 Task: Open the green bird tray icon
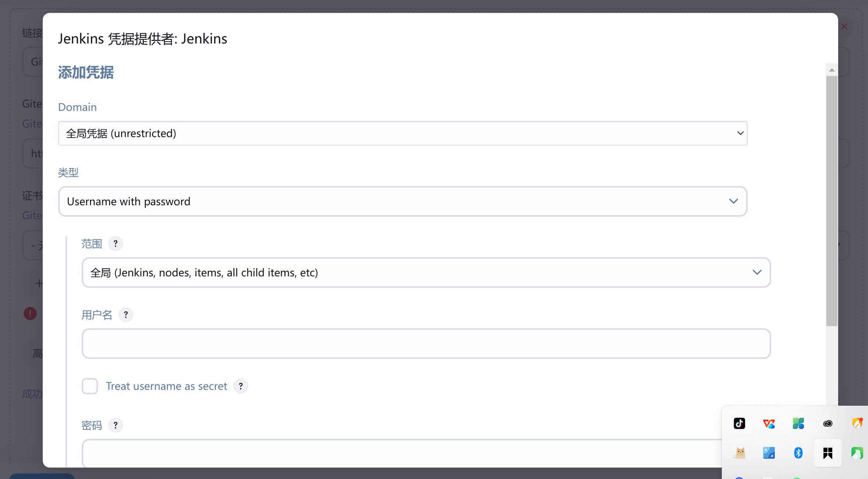857,453
